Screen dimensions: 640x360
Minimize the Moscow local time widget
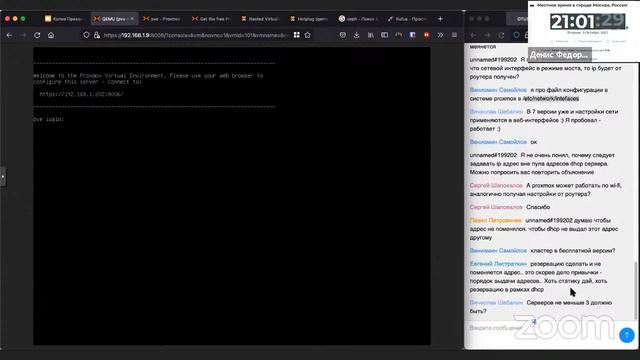coord(532,5)
